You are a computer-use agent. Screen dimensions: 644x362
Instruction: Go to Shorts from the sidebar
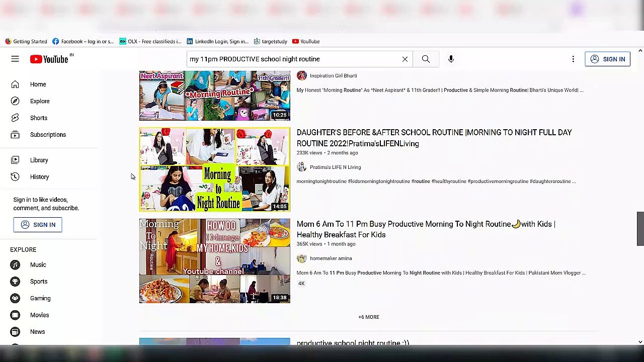(39, 118)
